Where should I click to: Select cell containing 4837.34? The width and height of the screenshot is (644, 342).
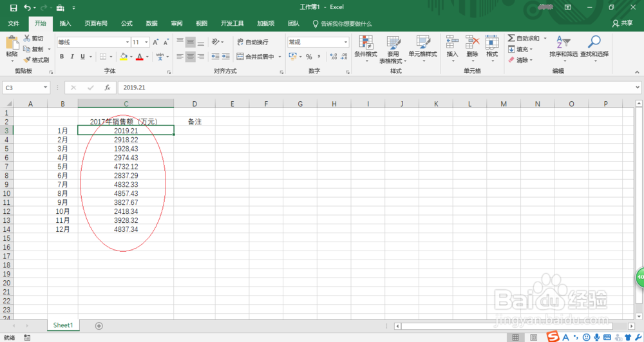(126, 229)
